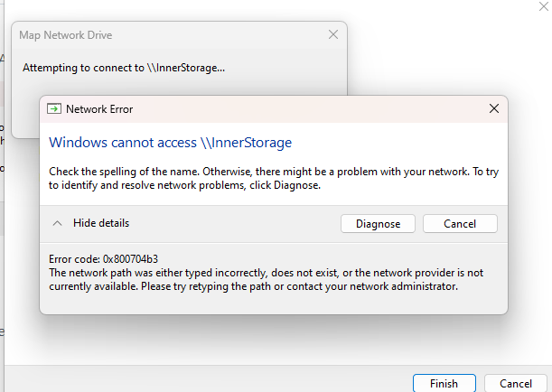552x392 pixels.
Task: Click the Windows cannot access \\InnerStorage heading
Action: [x=170, y=143]
